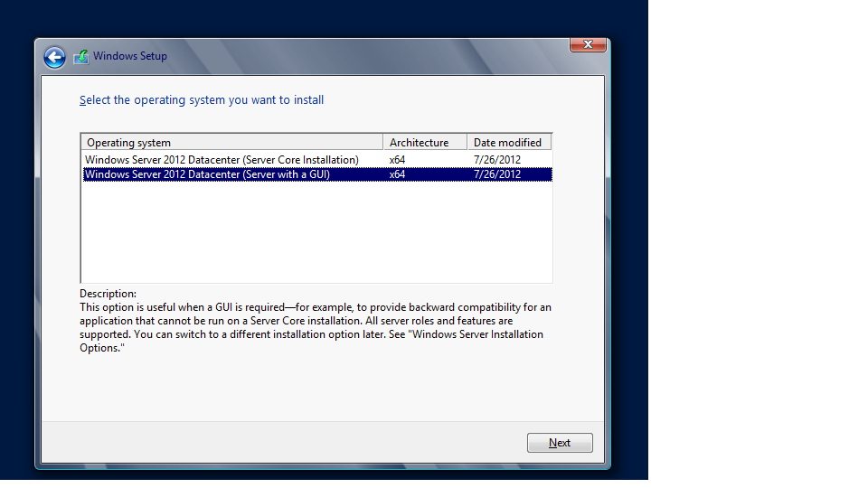Select Windows Server 2012 Datacenter (Server Core Installation)
The height and width of the screenshot is (488, 868).
pyautogui.click(x=317, y=160)
